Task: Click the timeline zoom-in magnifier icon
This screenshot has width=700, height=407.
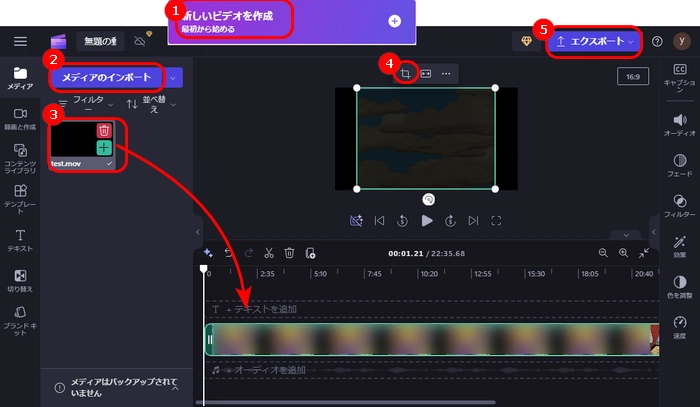Action: point(625,253)
